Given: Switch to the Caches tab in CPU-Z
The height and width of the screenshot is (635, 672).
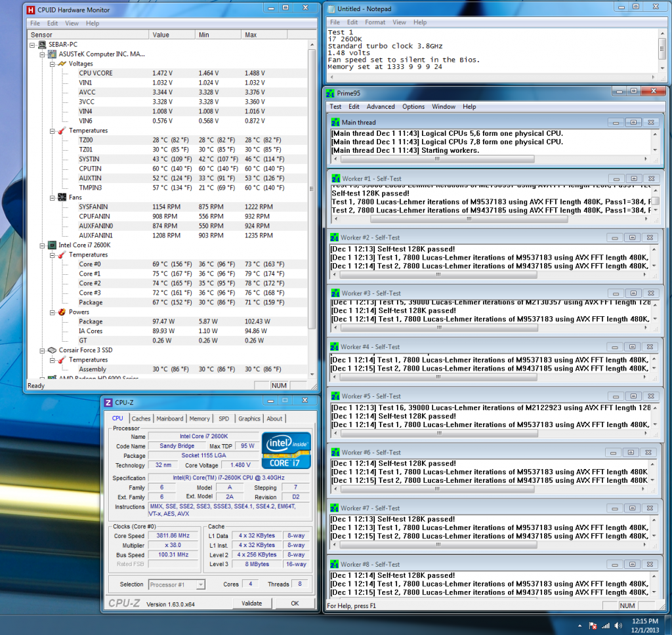Looking at the screenshot, I should [141, 419].
